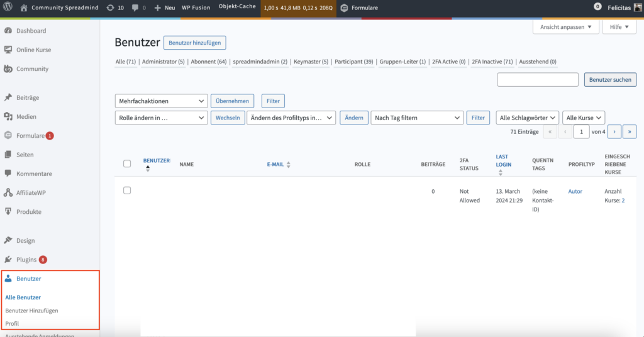Viewport: 644px width, 337px height.
Task: Click Felicitas user avatar thumbnail
Action: click(636, 8)
